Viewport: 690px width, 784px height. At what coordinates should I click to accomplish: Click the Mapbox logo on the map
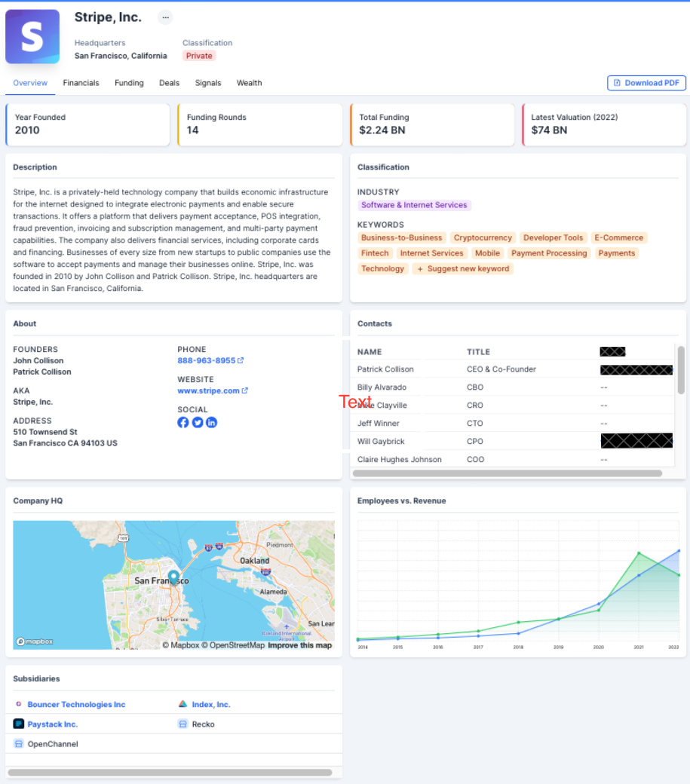point(35,642)
